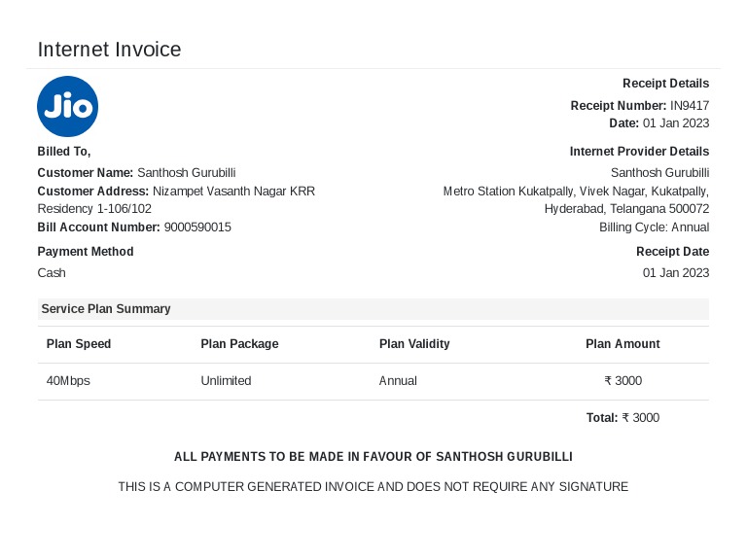This screenshot has height=560, width=747.
Task: Click the Unlimited plan package cell
Action: 226,381
